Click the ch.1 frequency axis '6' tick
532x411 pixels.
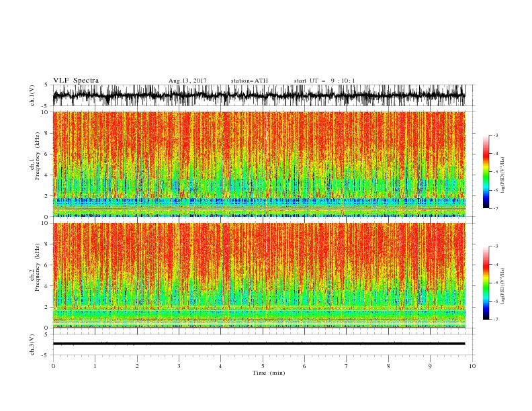pyautogui.click(x=47, y=154)
